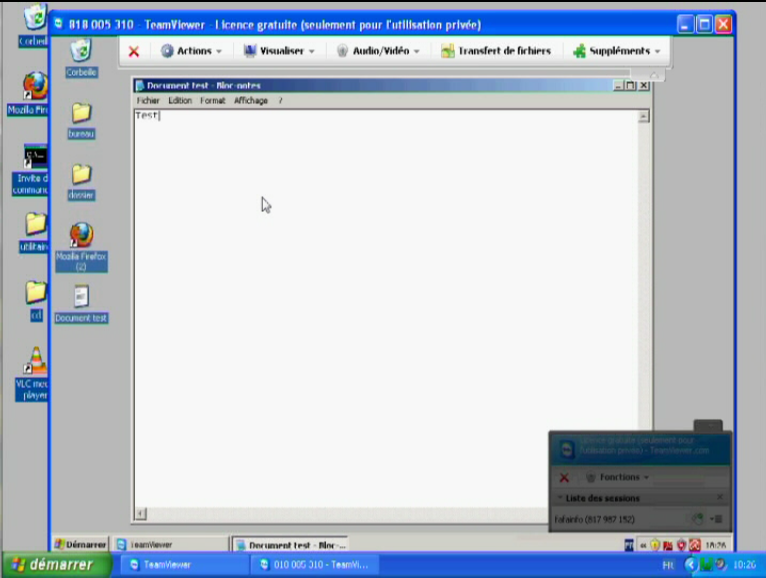The height and width of the screenshot is (578, 766).
Task: Click the Bloc-notes vertical scrollbar up arrow
Action: (x=643, y=116)
